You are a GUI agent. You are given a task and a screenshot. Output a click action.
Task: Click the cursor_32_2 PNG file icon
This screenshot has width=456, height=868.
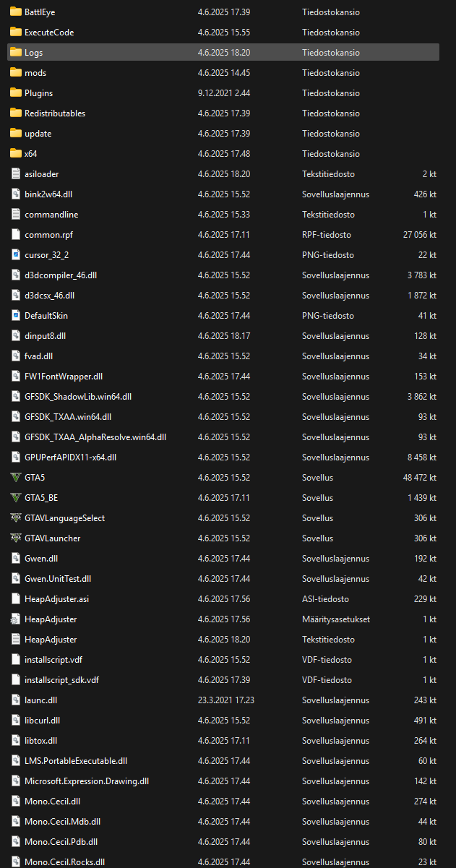coord(16,255)
